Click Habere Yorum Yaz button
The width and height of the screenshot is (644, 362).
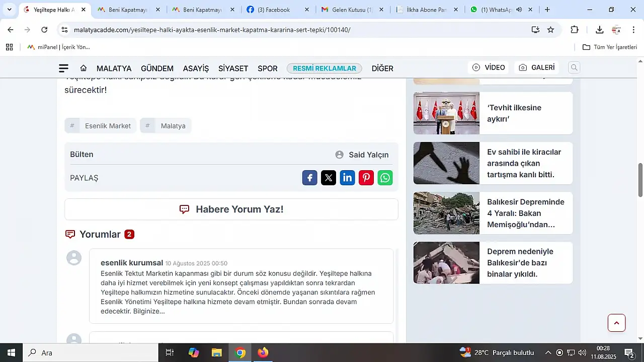coord(231,209)
